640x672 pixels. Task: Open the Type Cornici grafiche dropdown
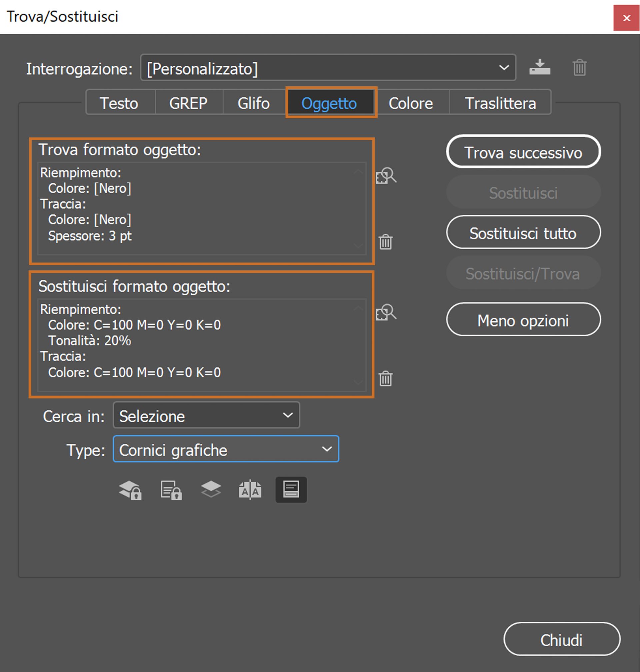point(226,449)
